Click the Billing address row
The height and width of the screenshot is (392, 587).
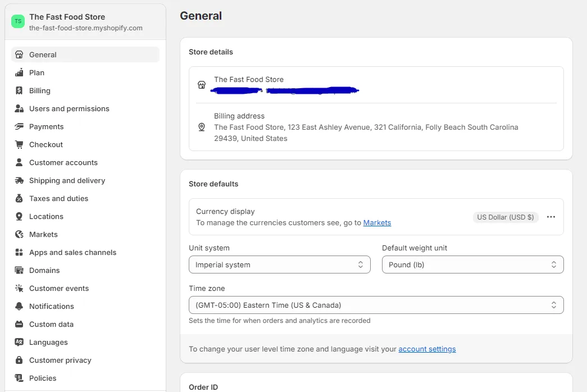376,127
